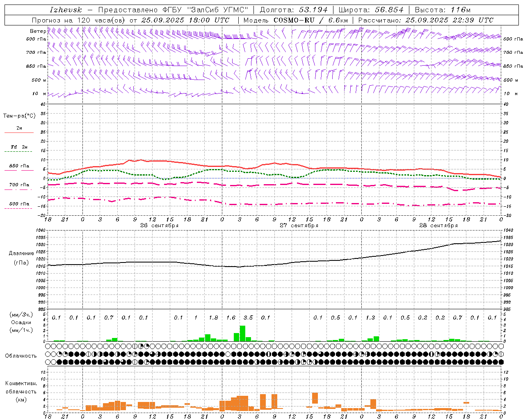This screenshot has width=525, height=420.
Task: Click the 1.3 precipitation total value
Action: click(370, 317)
